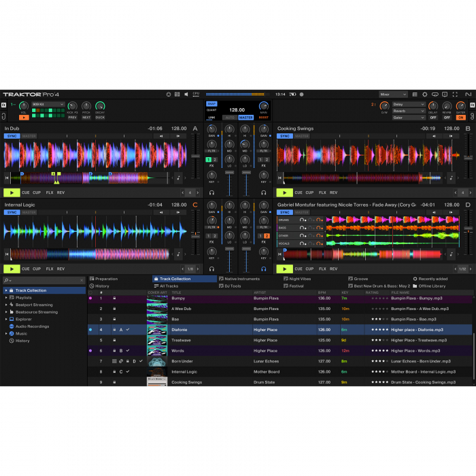The image size is (476, 476).
Task: Click the headphone cue icon for Deck C
Action: pos(212,269)
